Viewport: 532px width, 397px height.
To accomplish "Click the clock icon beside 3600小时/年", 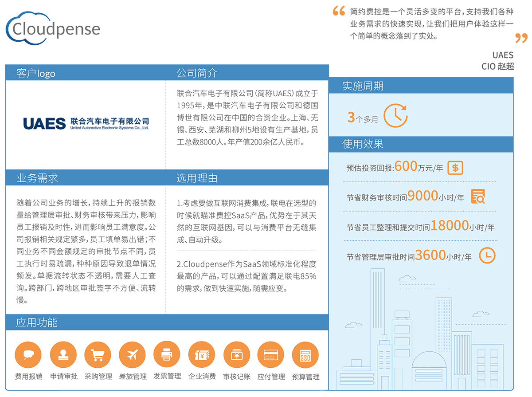I will 488,255.
